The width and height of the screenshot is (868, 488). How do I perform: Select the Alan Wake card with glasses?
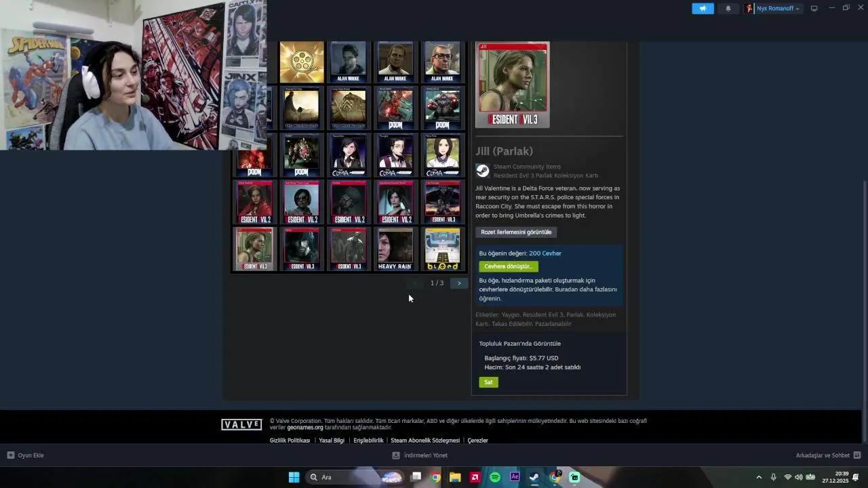coord(442,62)
